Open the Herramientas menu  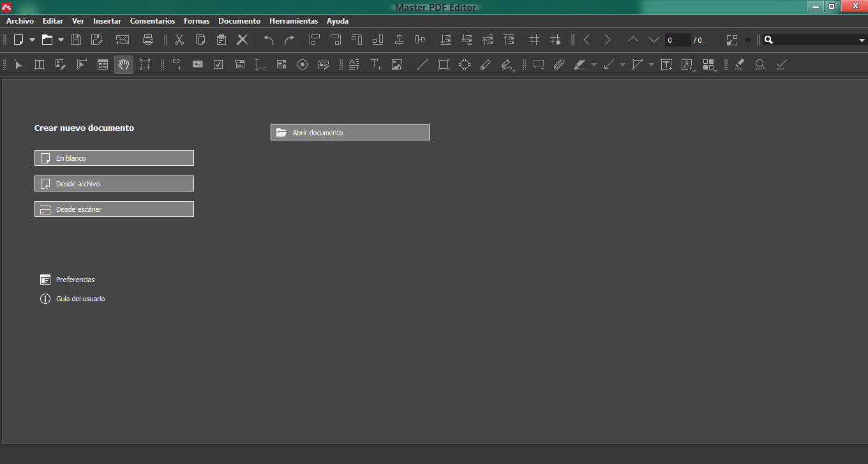294,21
